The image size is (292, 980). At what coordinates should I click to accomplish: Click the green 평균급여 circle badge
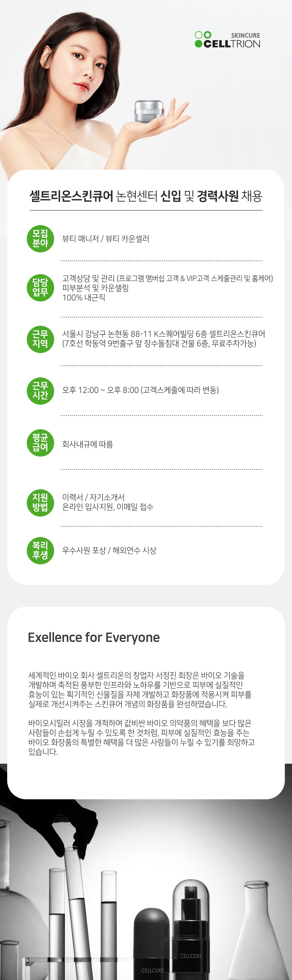coord(40,443)
